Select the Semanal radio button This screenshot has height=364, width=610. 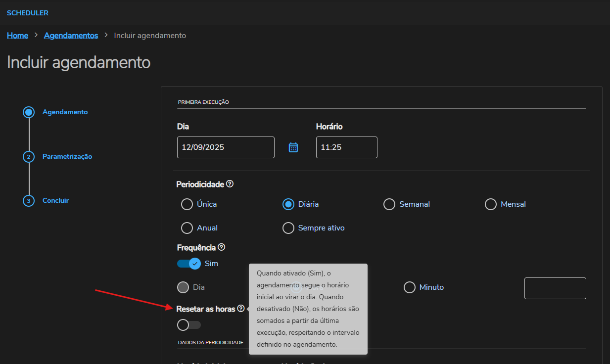click(389, 204)
